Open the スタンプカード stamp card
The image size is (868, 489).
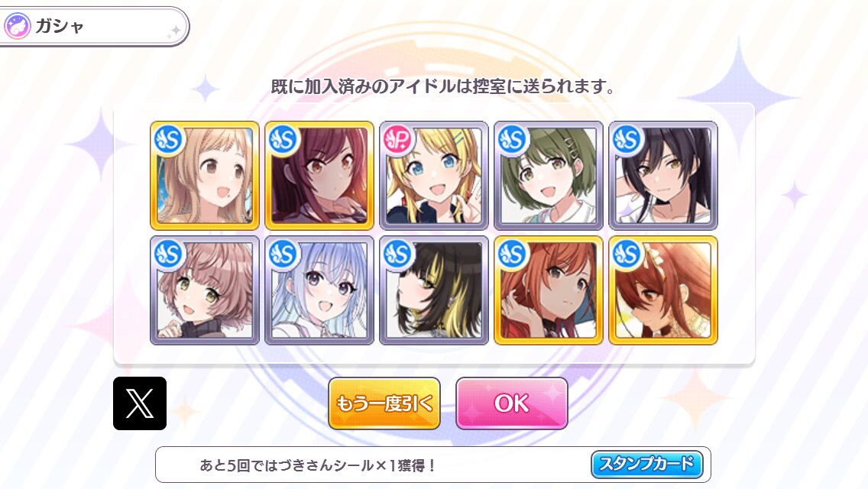[646, 464]
